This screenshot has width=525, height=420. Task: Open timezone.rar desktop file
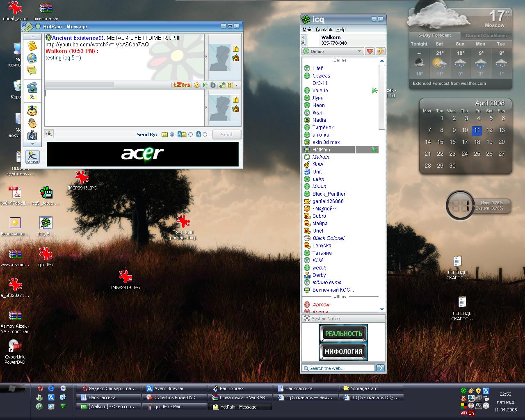click(46, 11)
